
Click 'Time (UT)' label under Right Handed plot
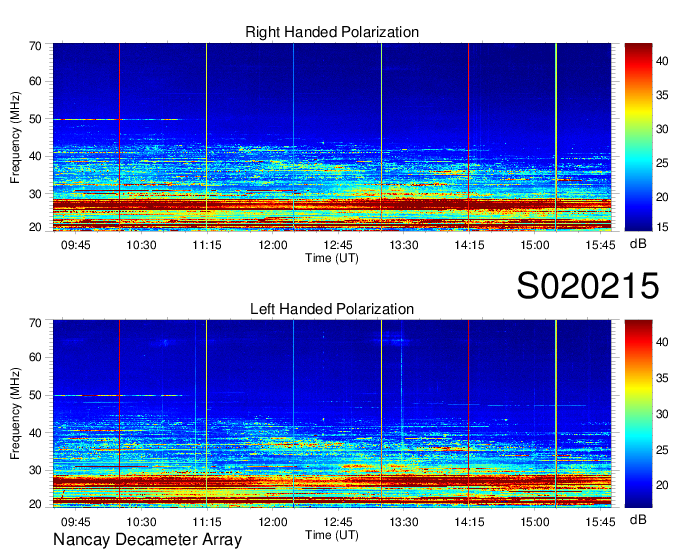[x=332, y=258]
